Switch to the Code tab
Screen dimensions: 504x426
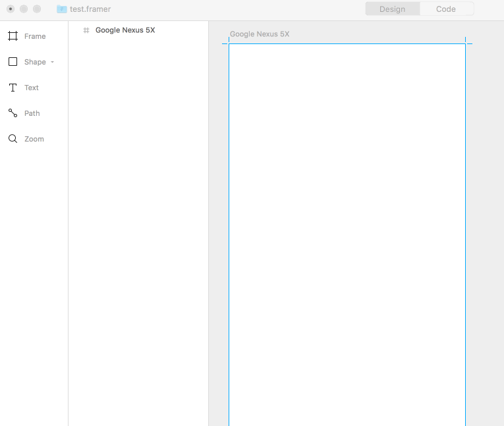[446, 9]
